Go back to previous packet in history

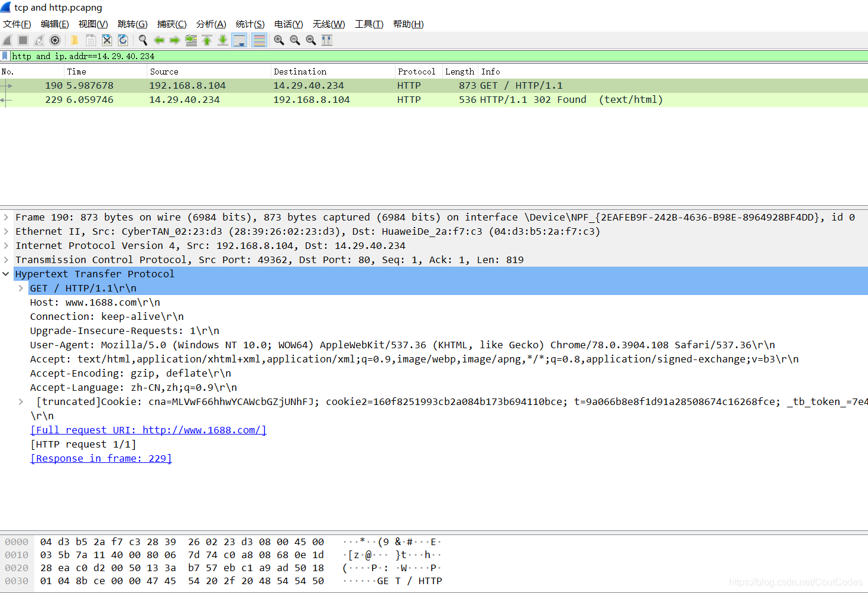pyautogui.click(x=159, y=40)
